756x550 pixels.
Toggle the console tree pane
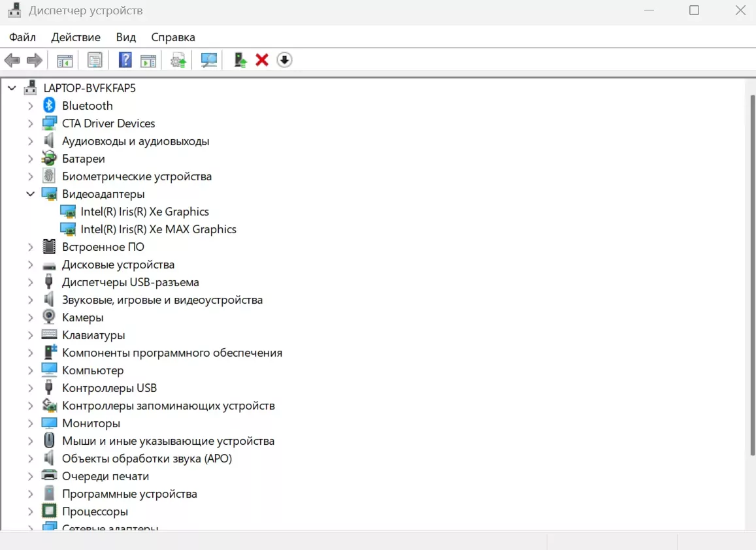point(64,59)
